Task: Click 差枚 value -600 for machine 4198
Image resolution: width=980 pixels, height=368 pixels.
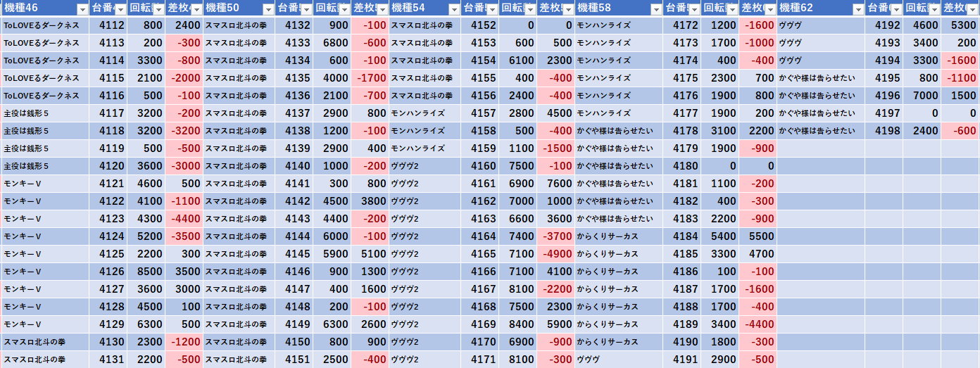Action: point(960,131)
